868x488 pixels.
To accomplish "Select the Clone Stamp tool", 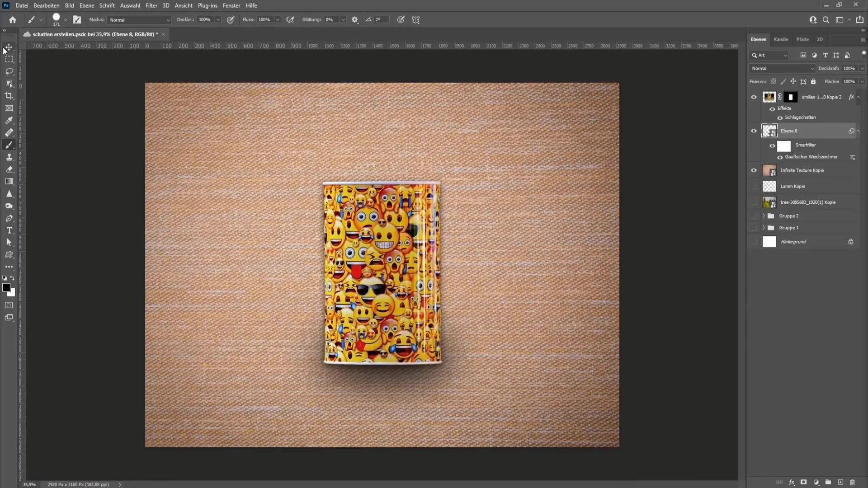I will click(x=9, y=157).
